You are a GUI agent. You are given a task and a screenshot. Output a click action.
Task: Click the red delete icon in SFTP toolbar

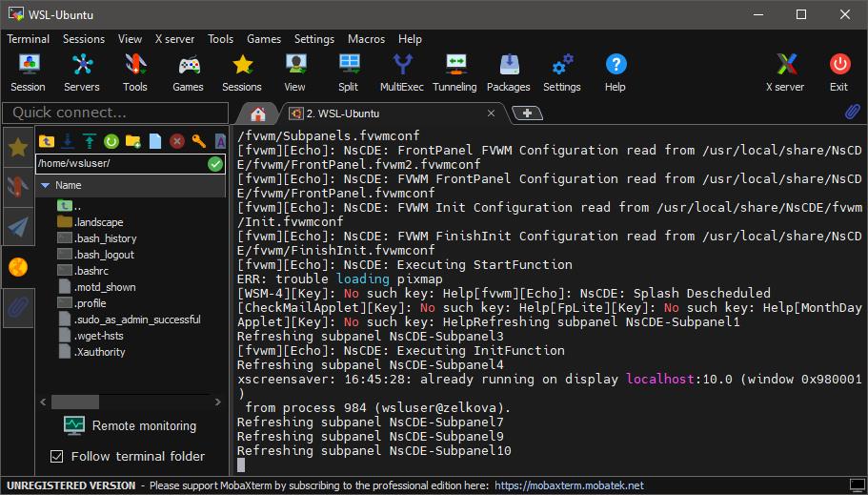(177, 141)
